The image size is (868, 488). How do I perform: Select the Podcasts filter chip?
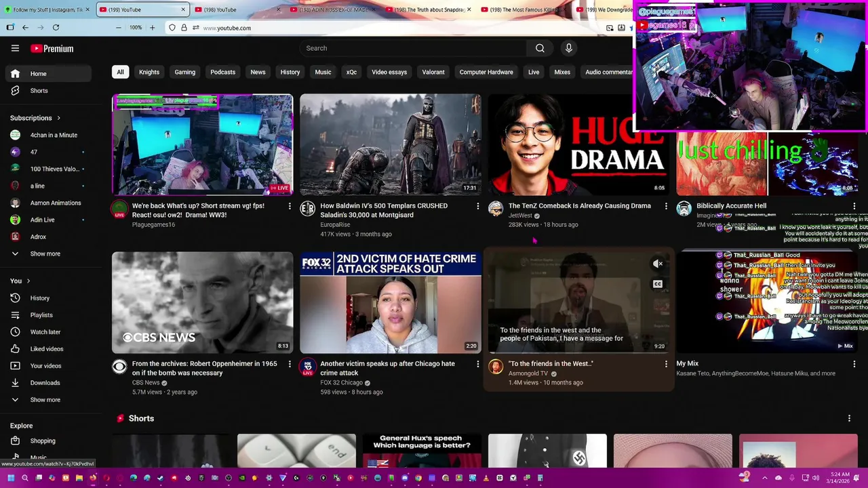pos(222,72)
